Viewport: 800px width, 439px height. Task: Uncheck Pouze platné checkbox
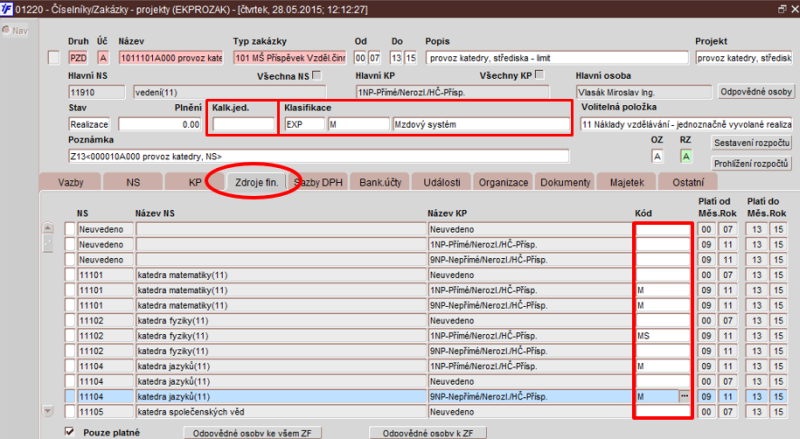pos(70,432)
